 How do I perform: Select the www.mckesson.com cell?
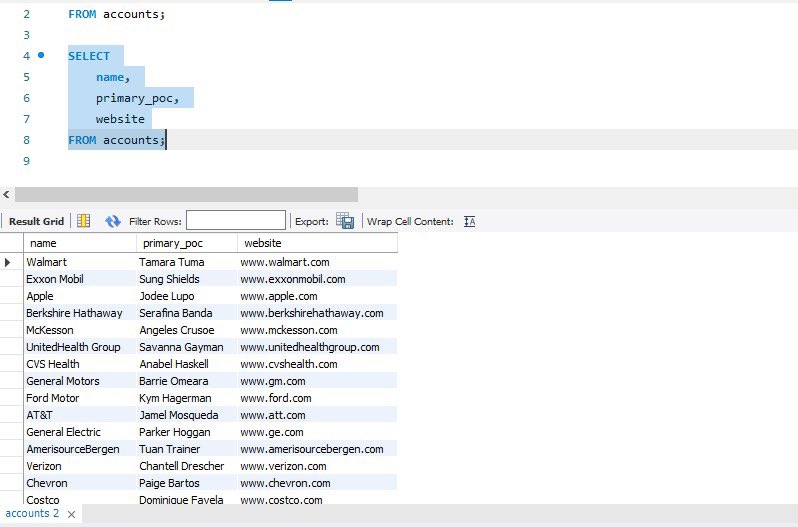pos(317,330)
